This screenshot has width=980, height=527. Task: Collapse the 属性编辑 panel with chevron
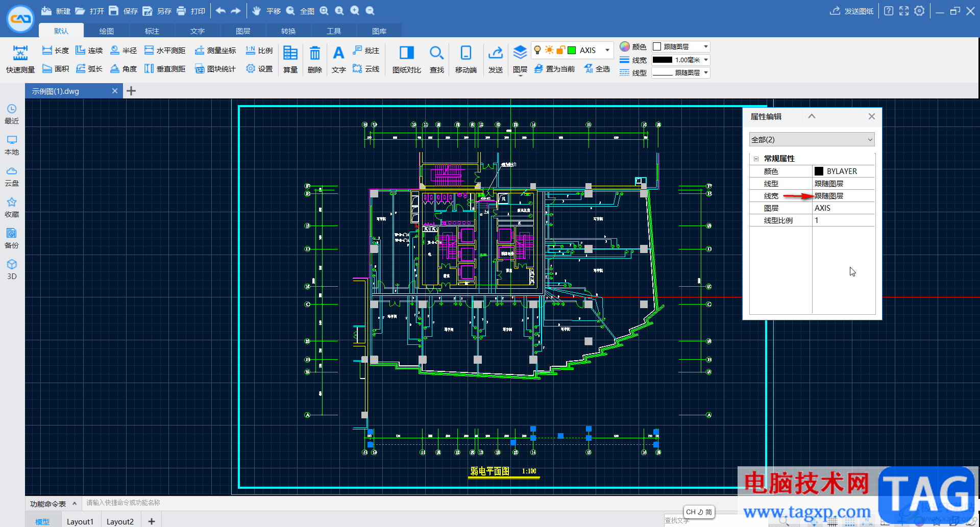click(x=812, y=116)
